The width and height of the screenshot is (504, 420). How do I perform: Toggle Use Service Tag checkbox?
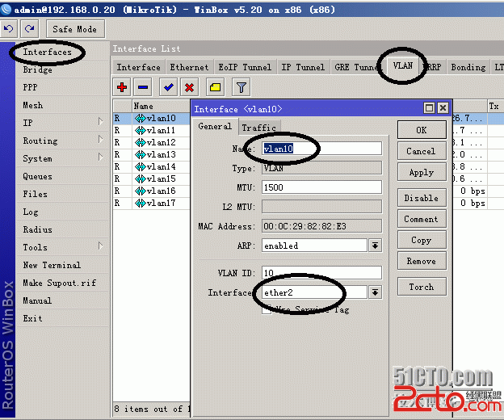point(267,310)
